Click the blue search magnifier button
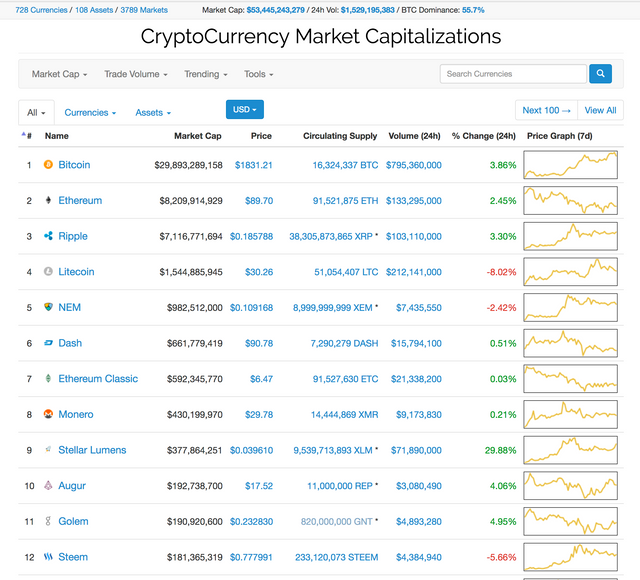 (600, 73)
